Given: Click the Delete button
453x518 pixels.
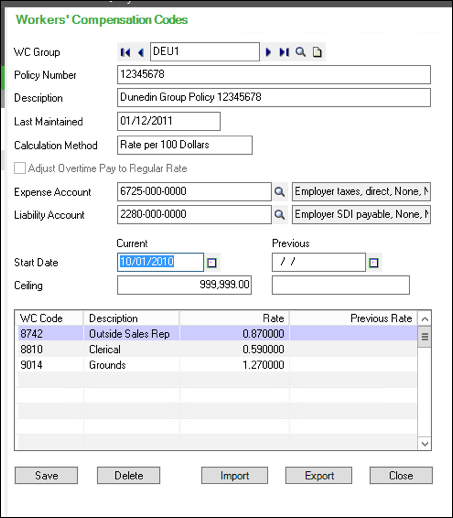Looking at the screenshot, I should [x=129, y=475].
